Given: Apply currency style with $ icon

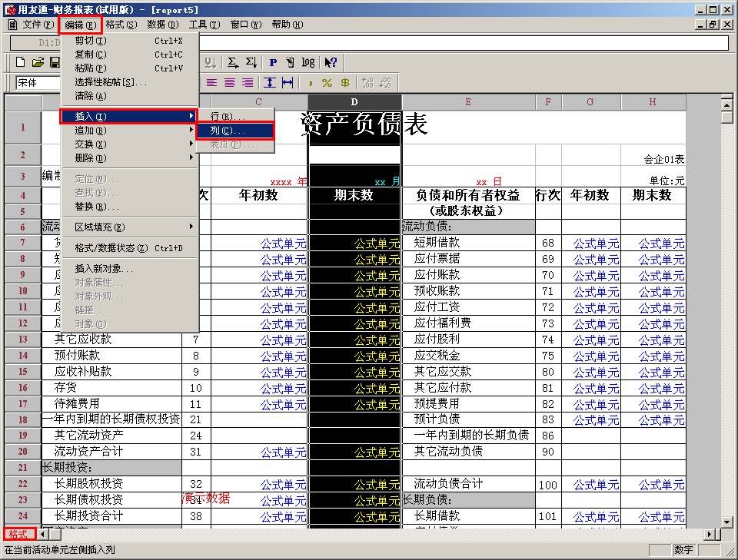Looking at the screenshot, I should pyautogui.click(x=345, y=83).
